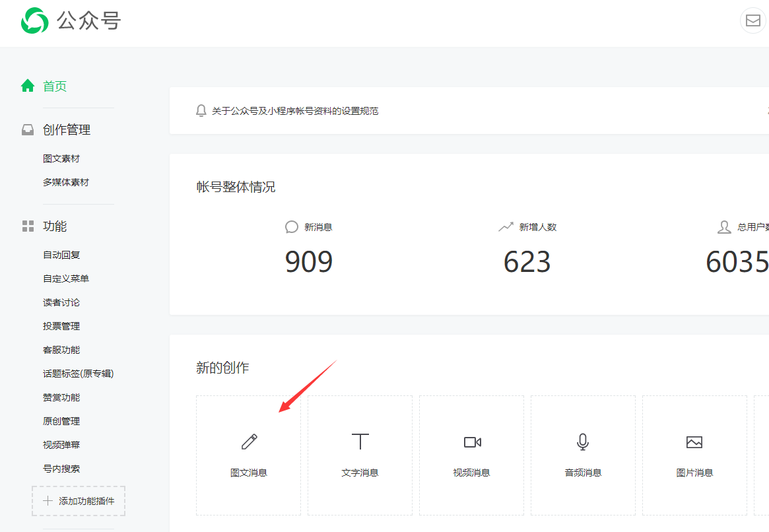Open 原创管理 from the sidebar

tap(61, 420)
